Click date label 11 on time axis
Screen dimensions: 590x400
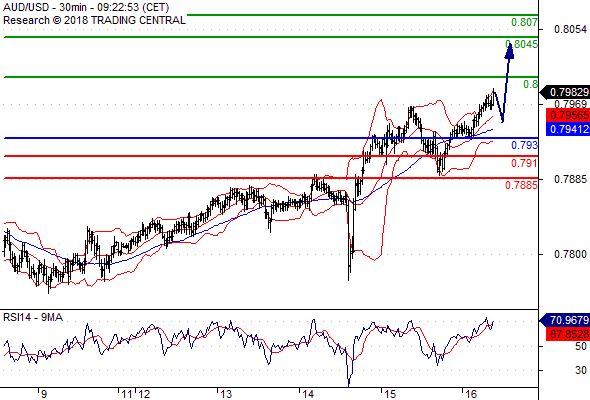coord(127,394)
